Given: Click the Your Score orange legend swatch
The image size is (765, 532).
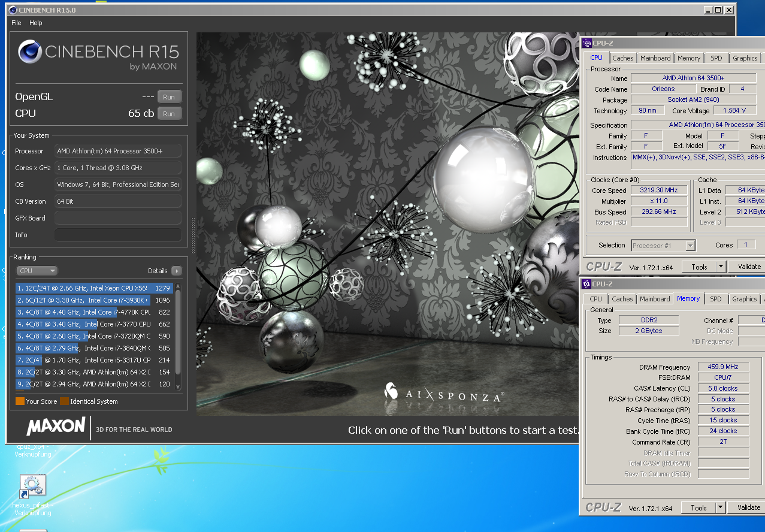Looking at the screenshot, I should pos(20,401).
